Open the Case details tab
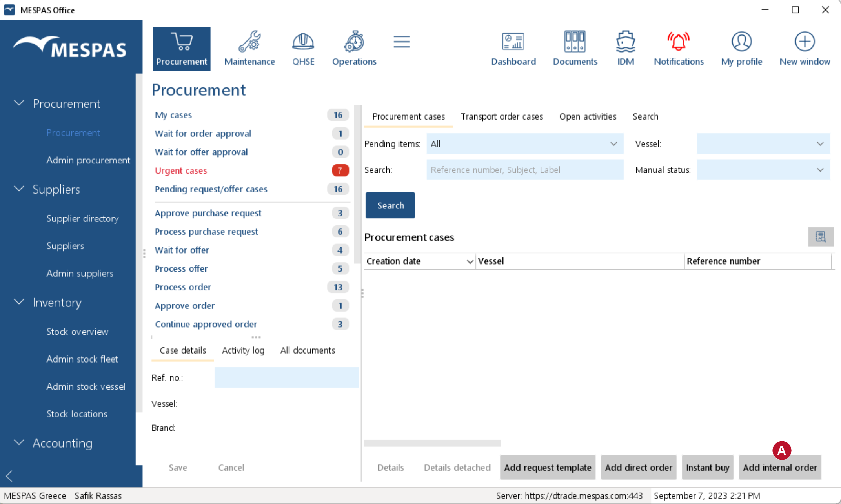This screenshot has height=504, width=841. point(183,350)
